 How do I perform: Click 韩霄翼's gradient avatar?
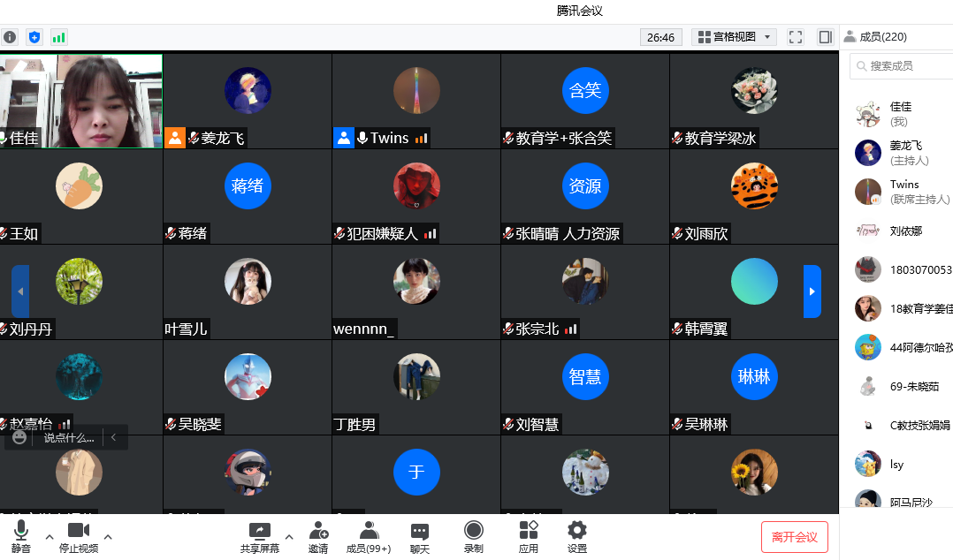click(x=754, y=281)
